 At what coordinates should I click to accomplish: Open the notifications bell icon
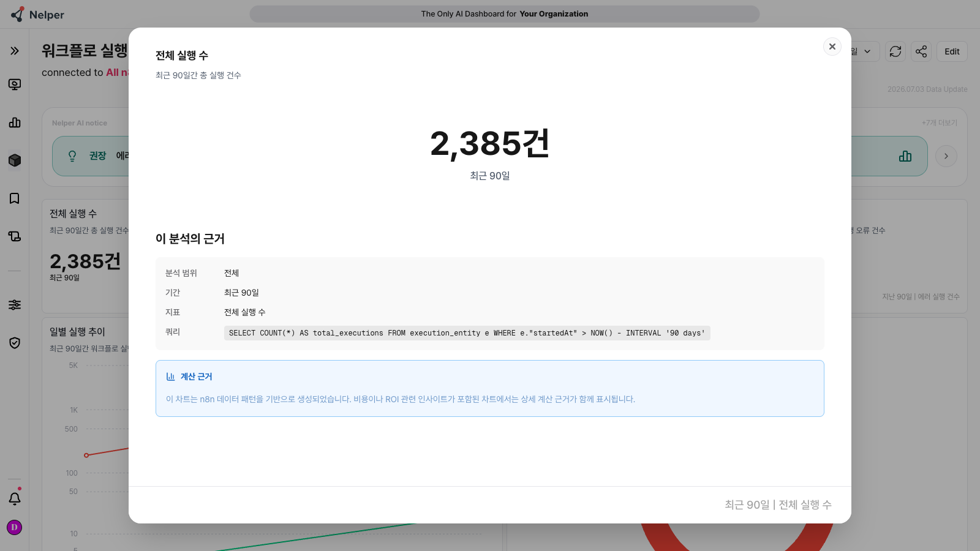15,498
